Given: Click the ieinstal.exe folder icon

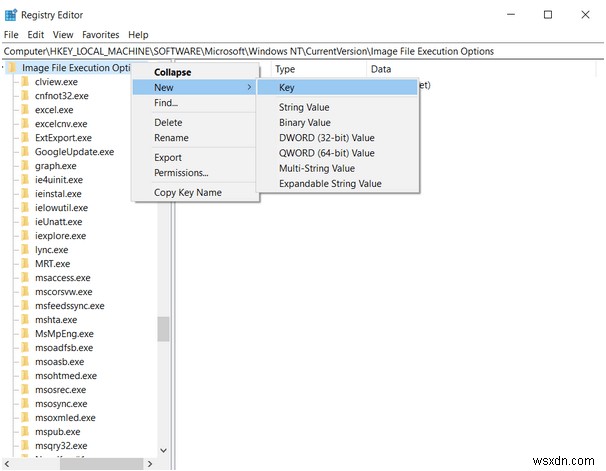Looking at the screenshot, I should [25, 194].
